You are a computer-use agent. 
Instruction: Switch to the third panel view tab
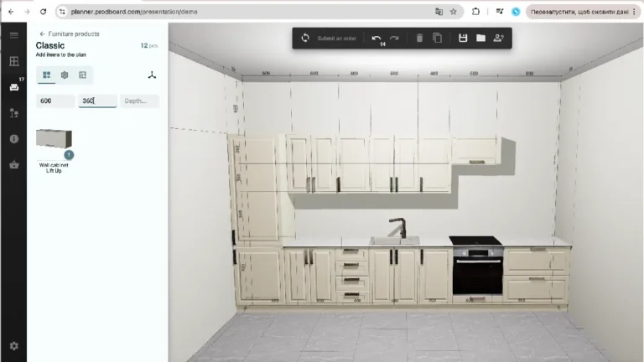82,75
